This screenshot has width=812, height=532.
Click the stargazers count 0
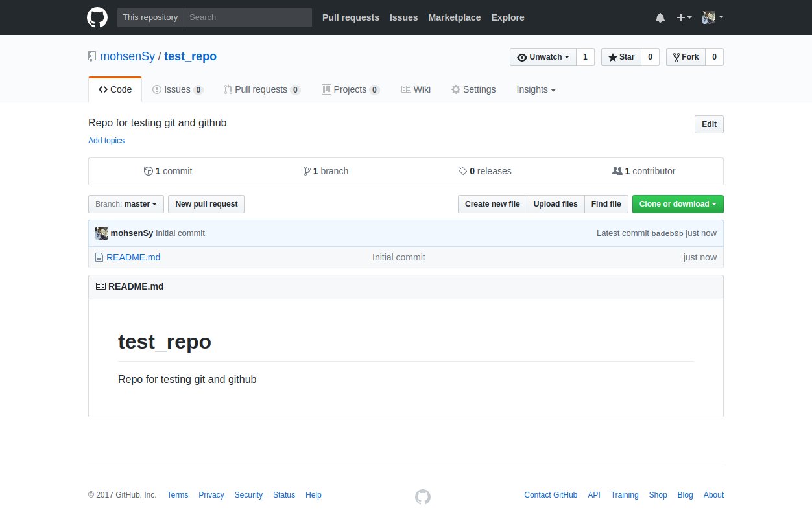[650, 57]
